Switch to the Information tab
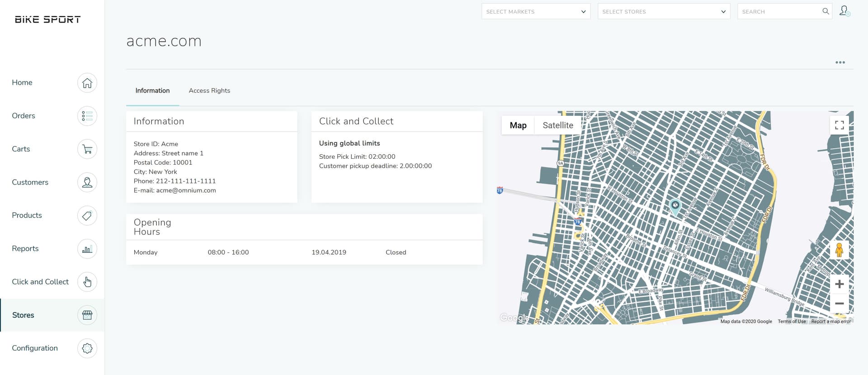The height and width of the screenshot is (375, 868). (x=152, y=90)
